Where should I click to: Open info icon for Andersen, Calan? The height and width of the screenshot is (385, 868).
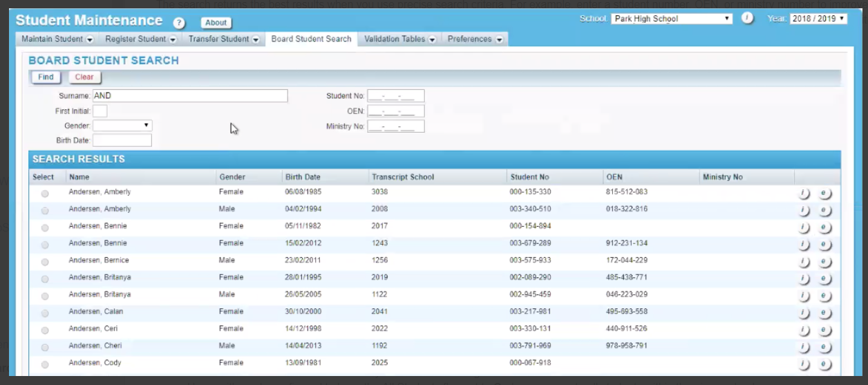pos(804,313)
